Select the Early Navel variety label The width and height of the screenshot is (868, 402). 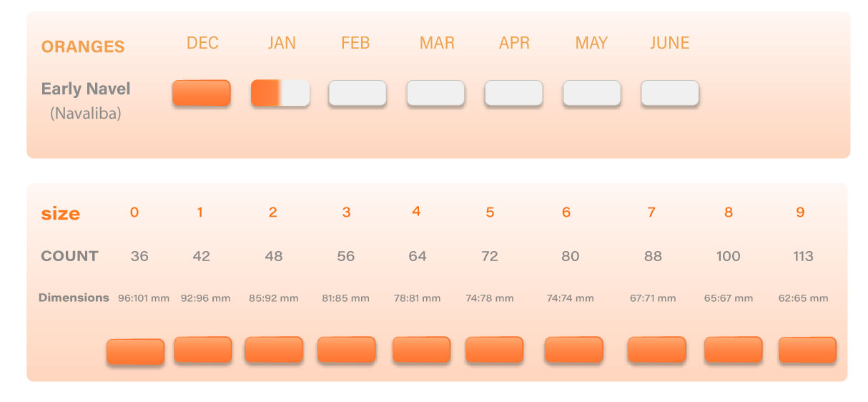click(86, 89)
